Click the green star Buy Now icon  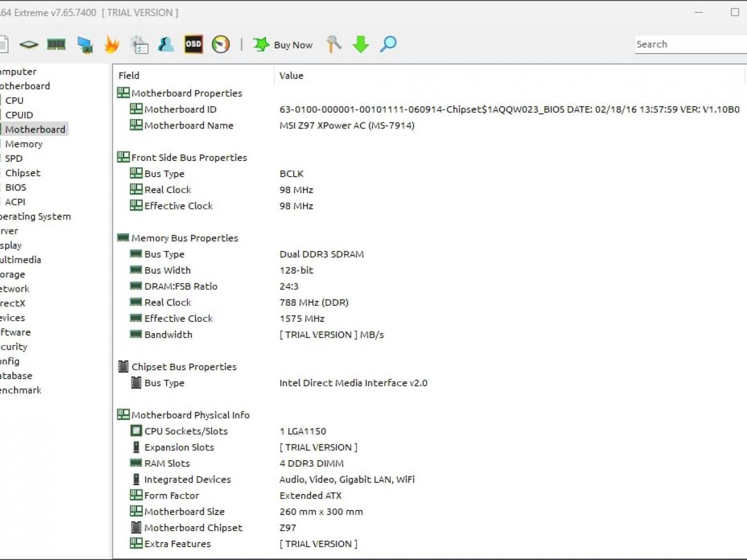pos(260,44)
